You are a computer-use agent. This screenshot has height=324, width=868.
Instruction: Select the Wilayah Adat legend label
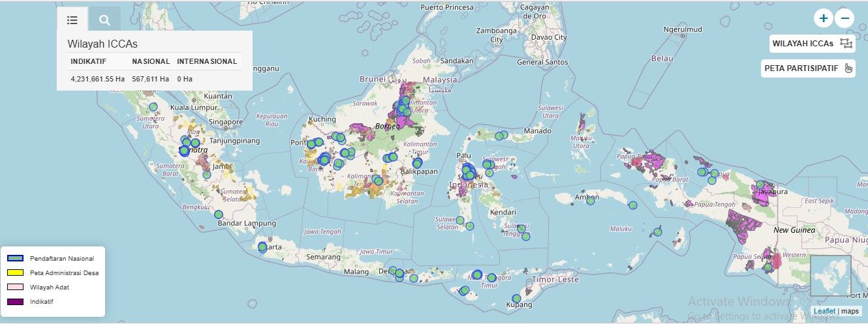[x=50, y=287]
